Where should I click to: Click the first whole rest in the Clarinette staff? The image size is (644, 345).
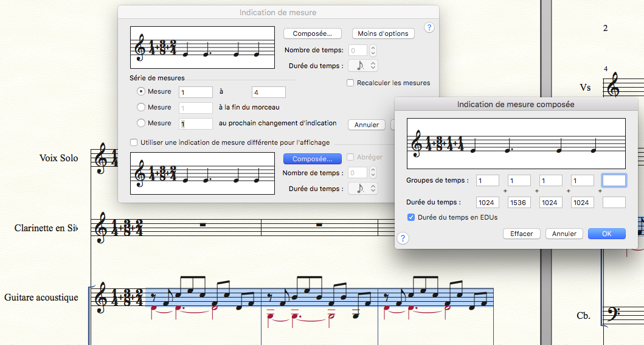coord(202,225)
